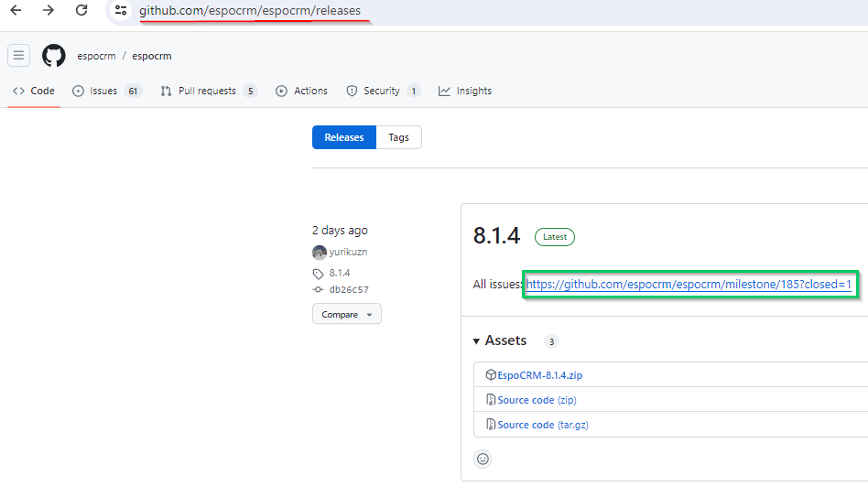Click the tag icon beside 8.1.4
The image size is (868, 486).
tap(318, 274)
